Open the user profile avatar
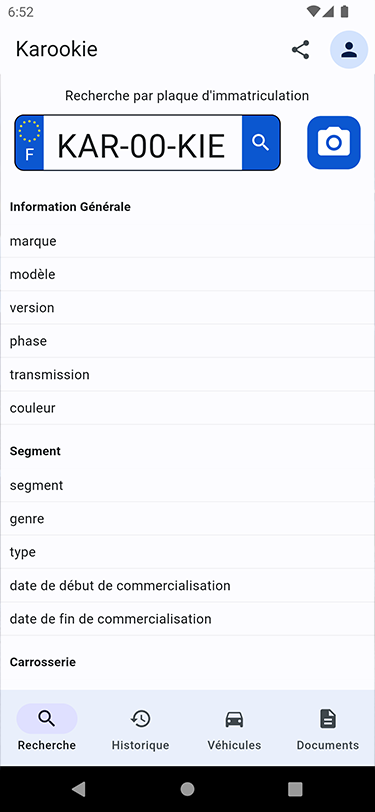The height and width of the screenshot is (812, 375). (350, 50)
